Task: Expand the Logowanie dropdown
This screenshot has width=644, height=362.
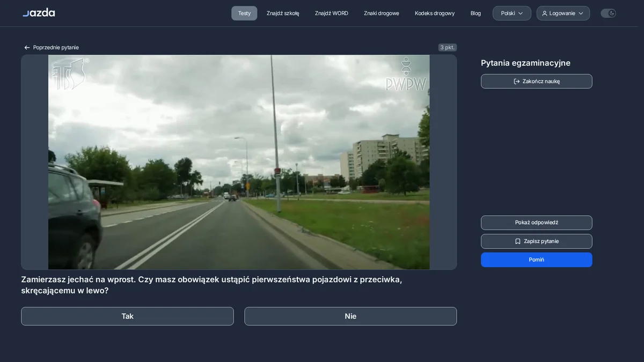Action: click(x=563, y=13)
